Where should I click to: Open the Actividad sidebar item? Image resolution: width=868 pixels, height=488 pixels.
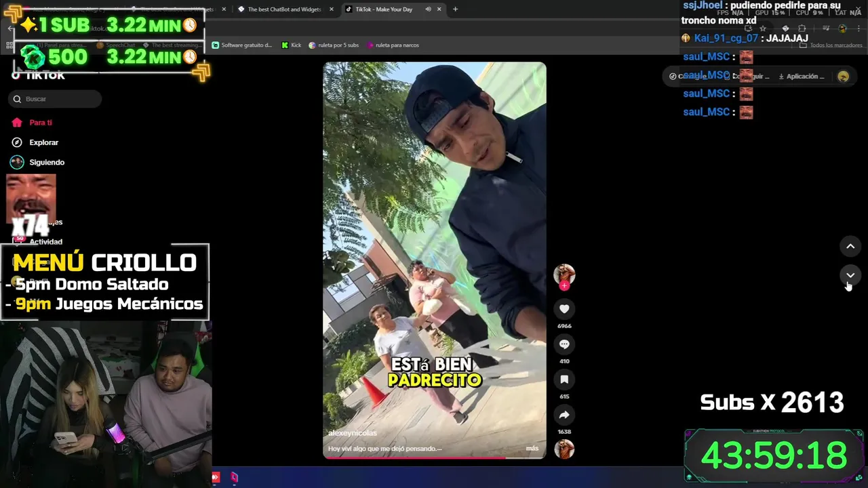45,241
